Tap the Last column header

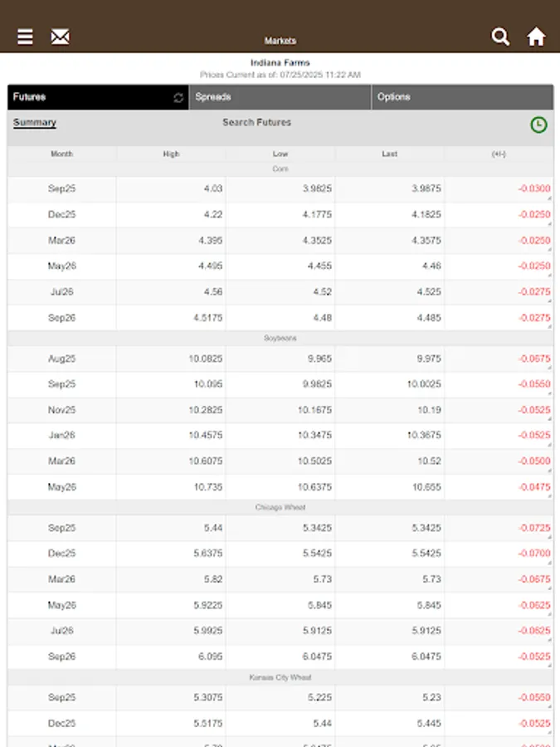pyautogui.click(x=390, y=154)
